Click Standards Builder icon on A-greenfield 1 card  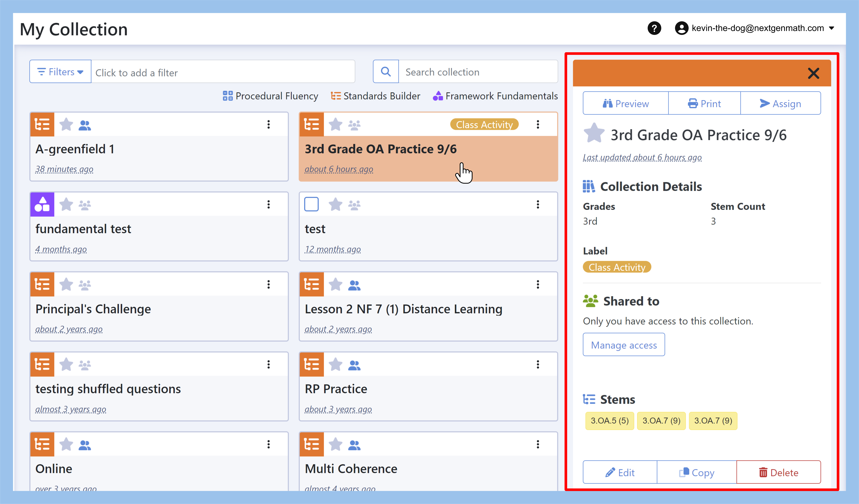42,124
